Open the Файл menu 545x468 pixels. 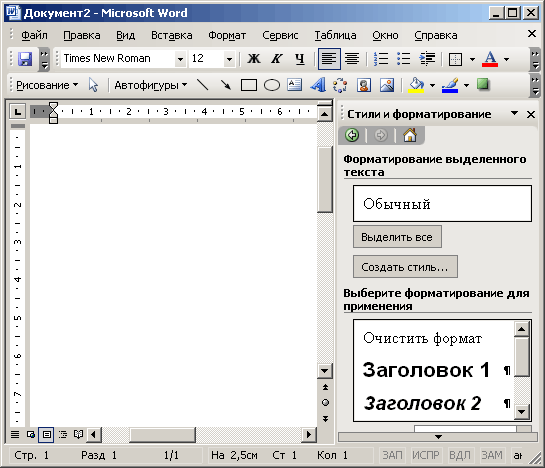coord(34,35)
